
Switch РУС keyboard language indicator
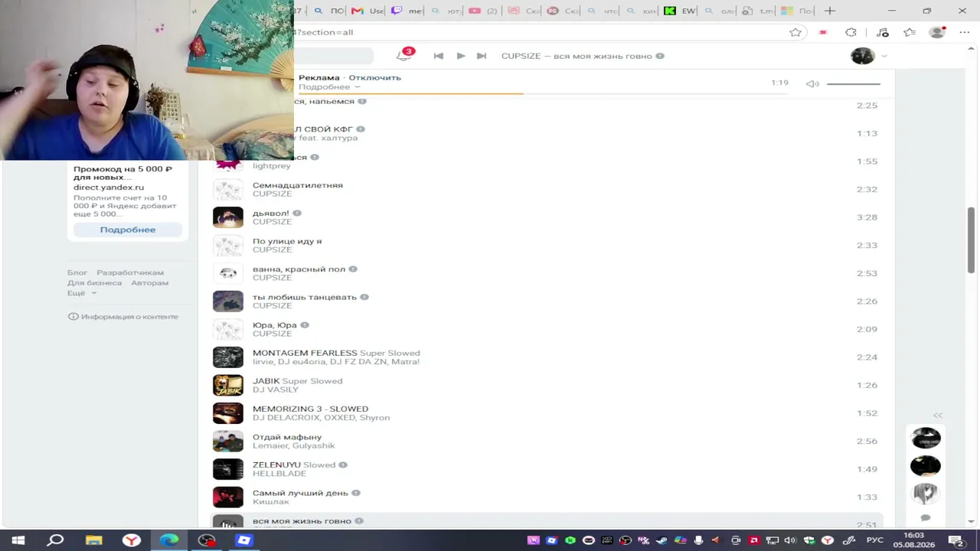(874, 541)
